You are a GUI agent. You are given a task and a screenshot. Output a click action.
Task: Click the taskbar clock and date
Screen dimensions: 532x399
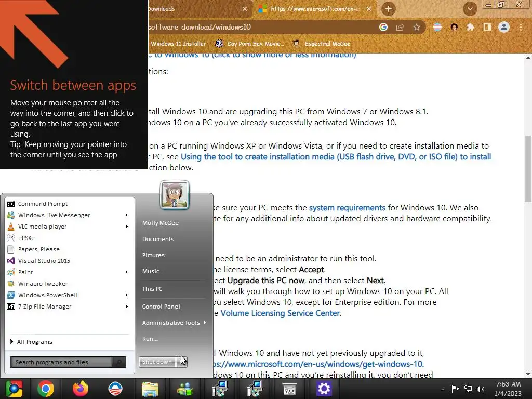click(x=508, y=389)
